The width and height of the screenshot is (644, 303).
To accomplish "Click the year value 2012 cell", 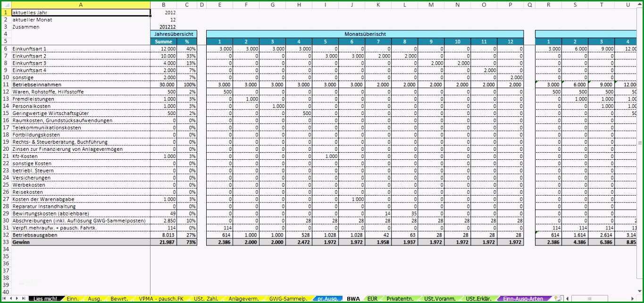I will (x=164, y=13).
